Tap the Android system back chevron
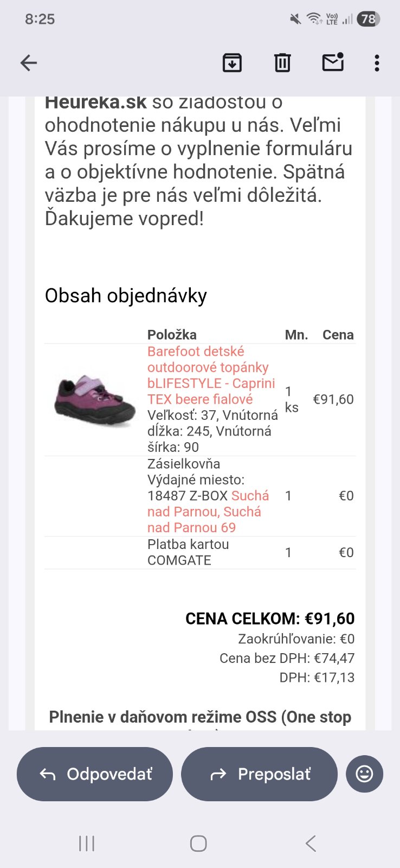 (311, 843)
